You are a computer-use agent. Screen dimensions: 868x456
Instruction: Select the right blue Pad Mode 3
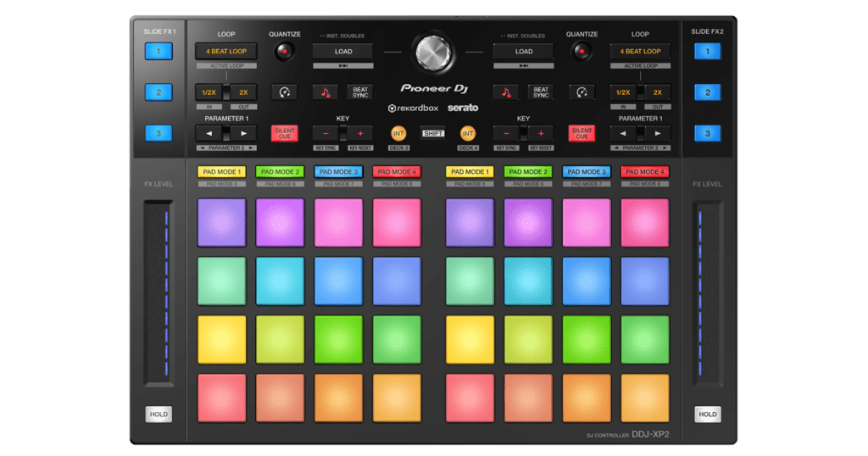click(x=586, y=172)
